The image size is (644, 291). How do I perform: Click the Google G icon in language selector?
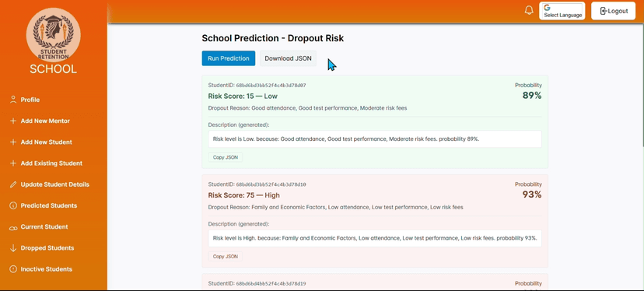click(547, 8)
